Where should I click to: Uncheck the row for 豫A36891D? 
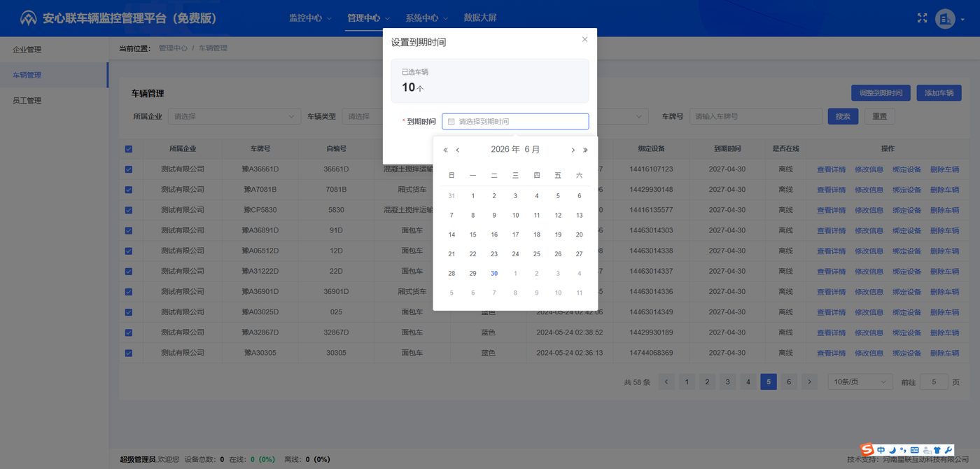128,230
